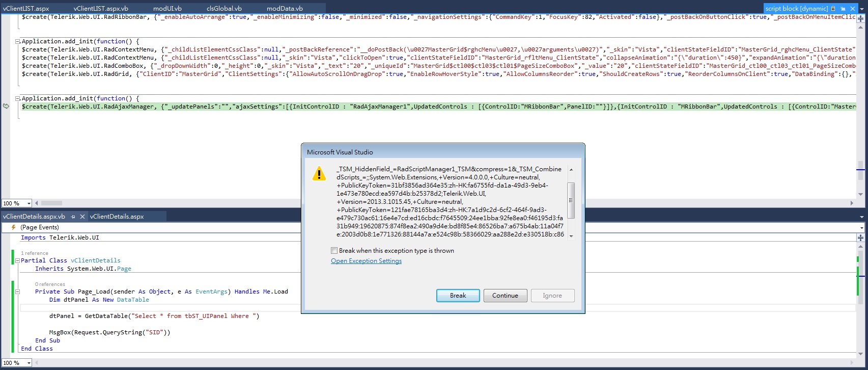
Task: Click the upper editor's scroll left arrow
Action: [37, 203]
